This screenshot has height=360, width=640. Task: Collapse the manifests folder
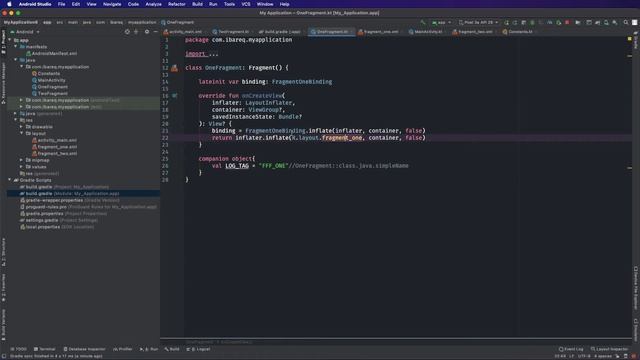point(16,47)
